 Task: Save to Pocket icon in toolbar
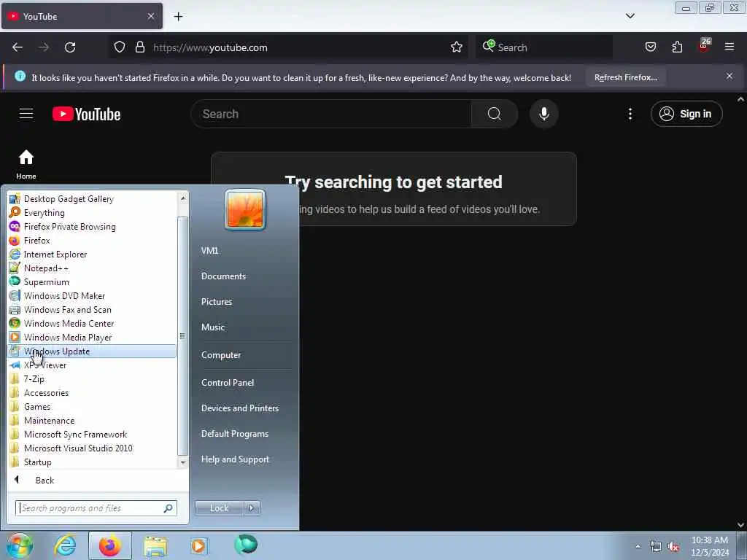650,47
